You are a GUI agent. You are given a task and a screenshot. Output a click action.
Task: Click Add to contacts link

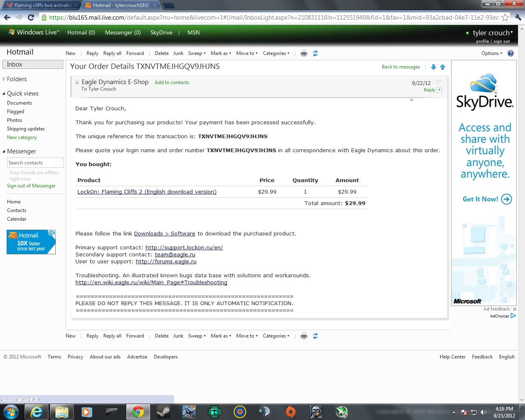coord(172,82)
